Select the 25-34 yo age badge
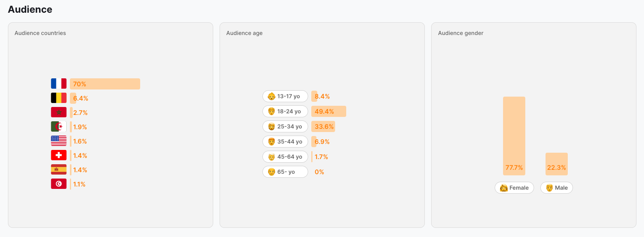 click(285, 126)
